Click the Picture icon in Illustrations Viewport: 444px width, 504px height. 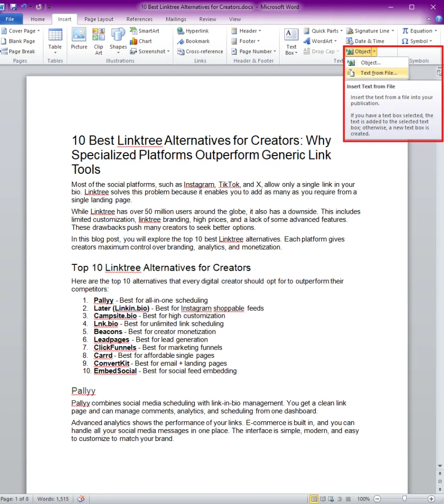(79, 39)
